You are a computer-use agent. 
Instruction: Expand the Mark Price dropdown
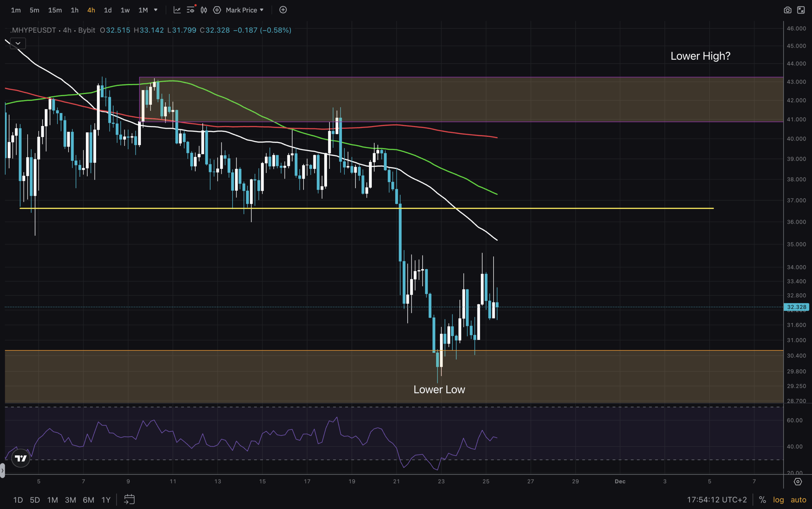[245, 10]
